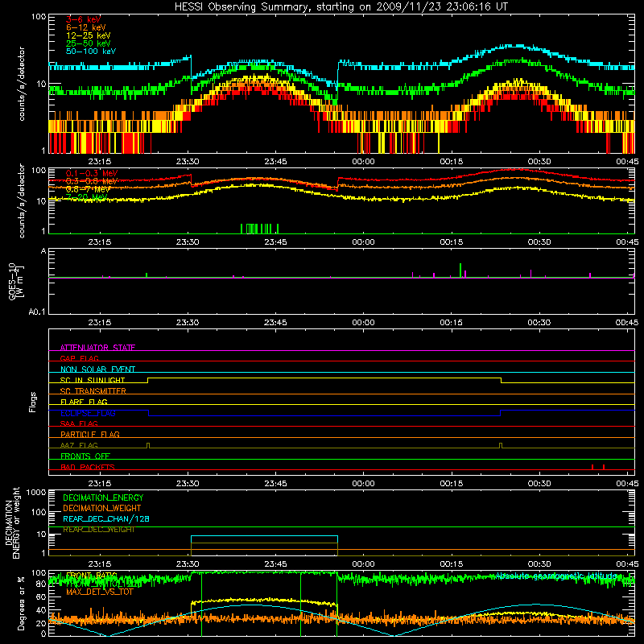Click the 00:45 tick label under GOES panel
This screenshot has width=644, height=644.
coord(627,323)
